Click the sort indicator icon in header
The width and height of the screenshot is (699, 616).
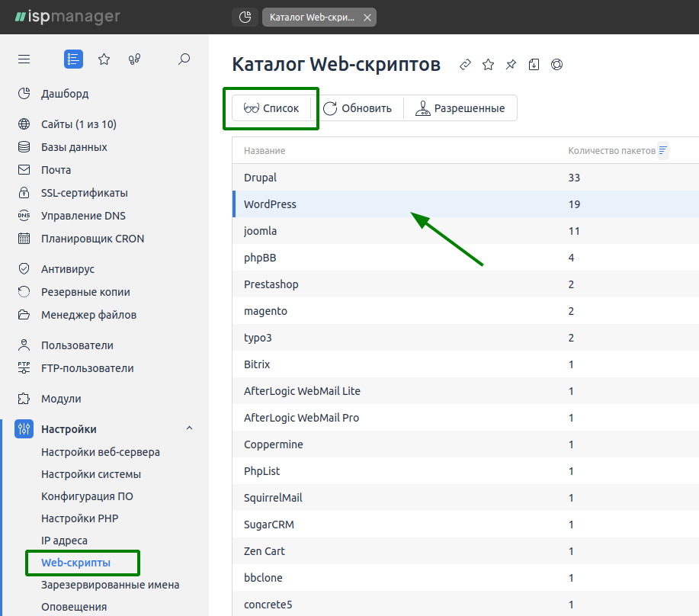(663, 150)
